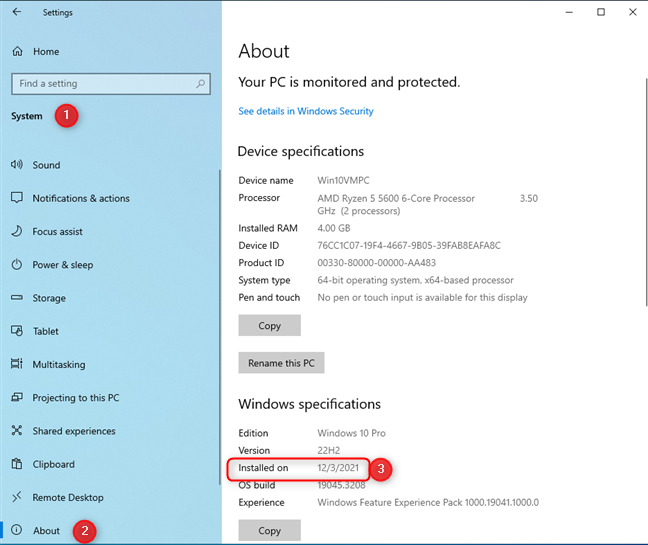Click Product ID 00330-80000-00000-AA483
This screenshot has width=648, height=545.
pyautogui.click(x=376, y=263)
